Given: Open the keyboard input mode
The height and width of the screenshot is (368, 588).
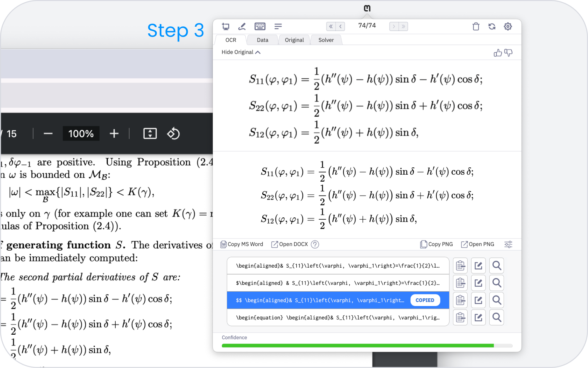Looking at the screenshot, I should [x=260, y=26].
